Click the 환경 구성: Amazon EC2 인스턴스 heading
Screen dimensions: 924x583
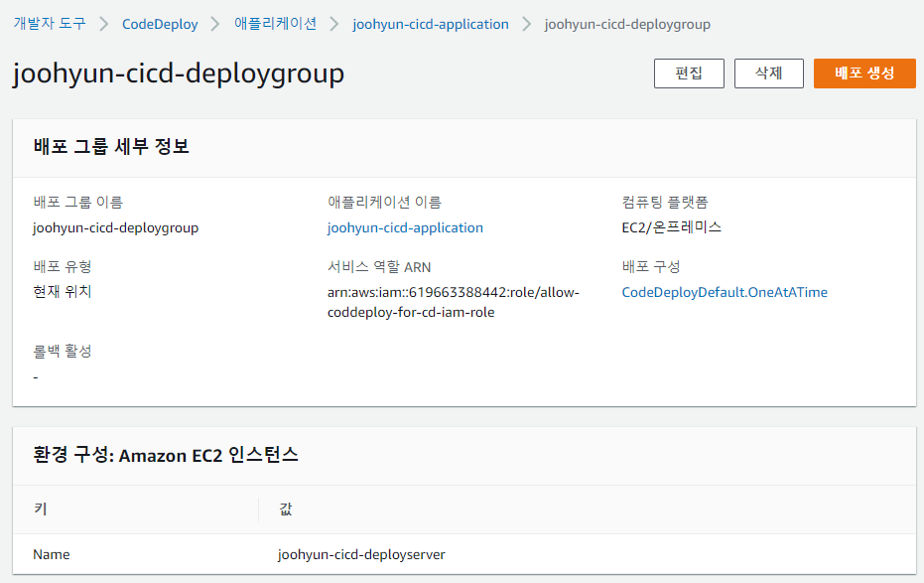166,455
